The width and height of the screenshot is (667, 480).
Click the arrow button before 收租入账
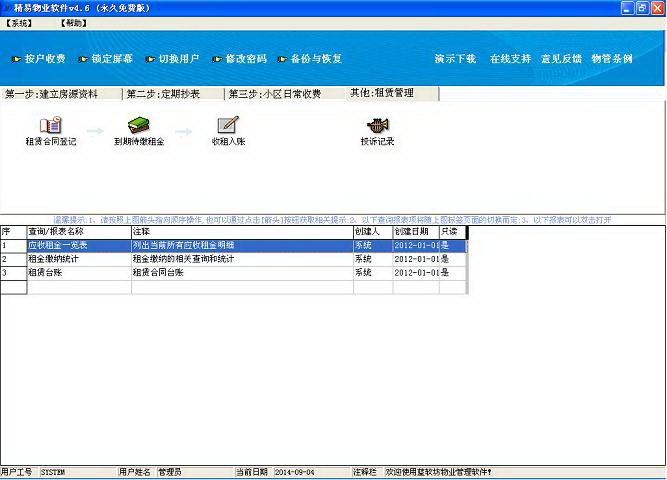pyautogui.click(x=183, y=131)
